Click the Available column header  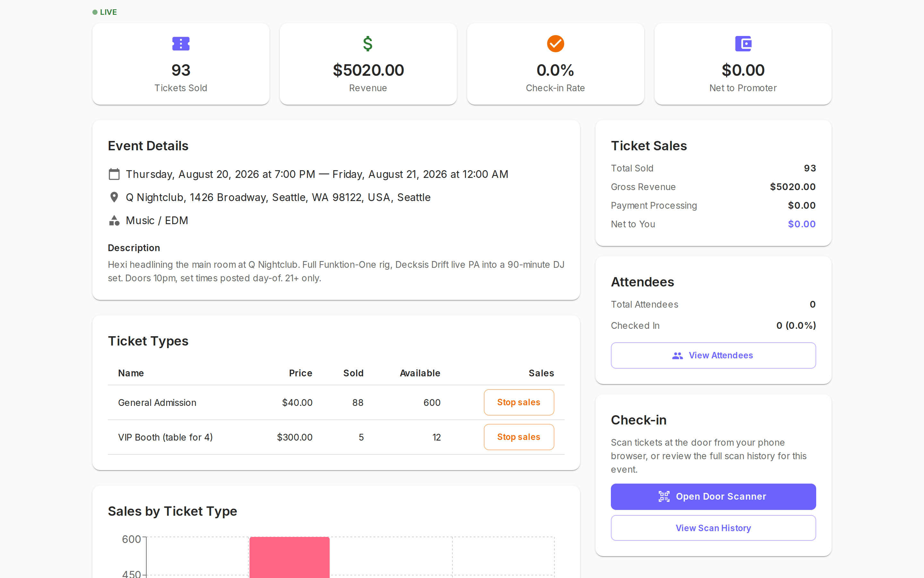coord(420,373)
